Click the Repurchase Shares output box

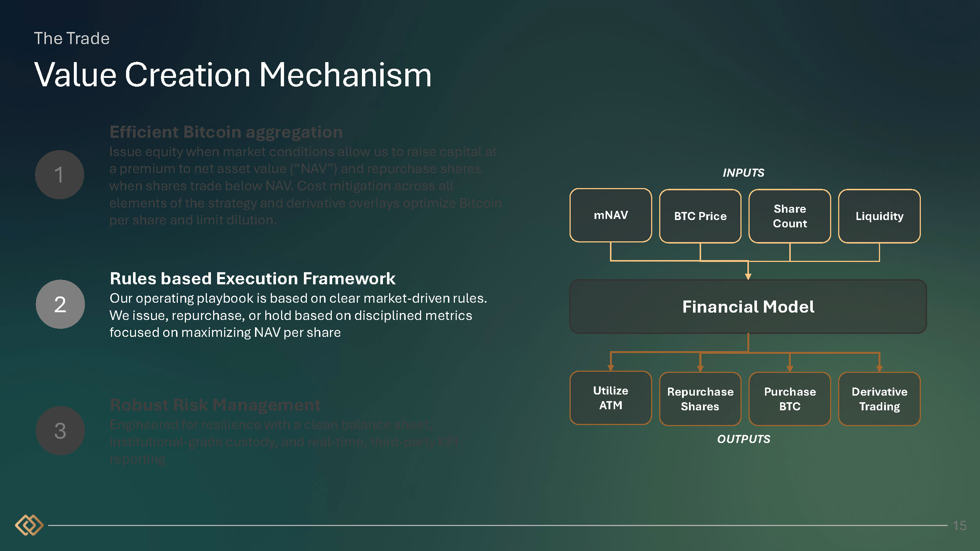700,399
